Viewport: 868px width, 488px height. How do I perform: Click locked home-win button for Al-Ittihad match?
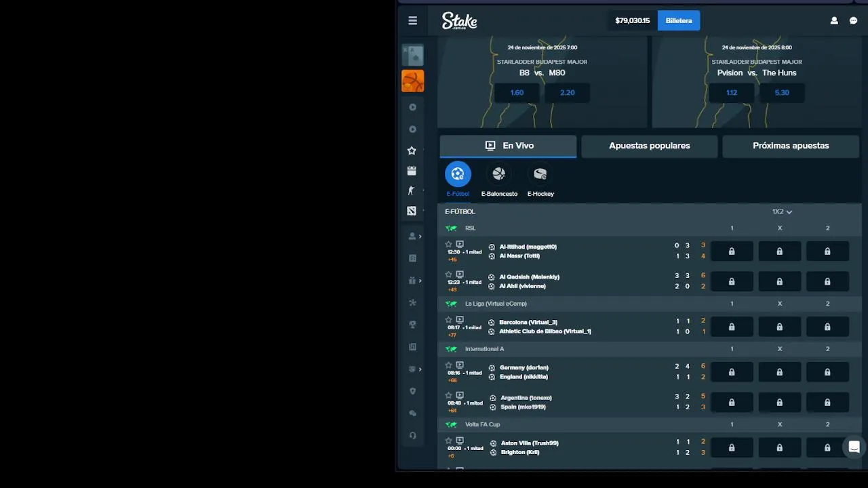[x=732, y=251]
